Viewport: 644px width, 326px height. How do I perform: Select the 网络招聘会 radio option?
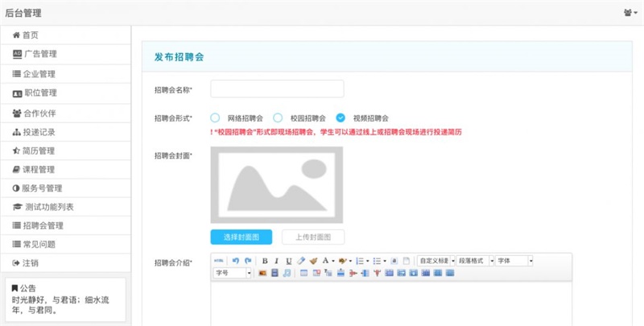tap(215, 118)
